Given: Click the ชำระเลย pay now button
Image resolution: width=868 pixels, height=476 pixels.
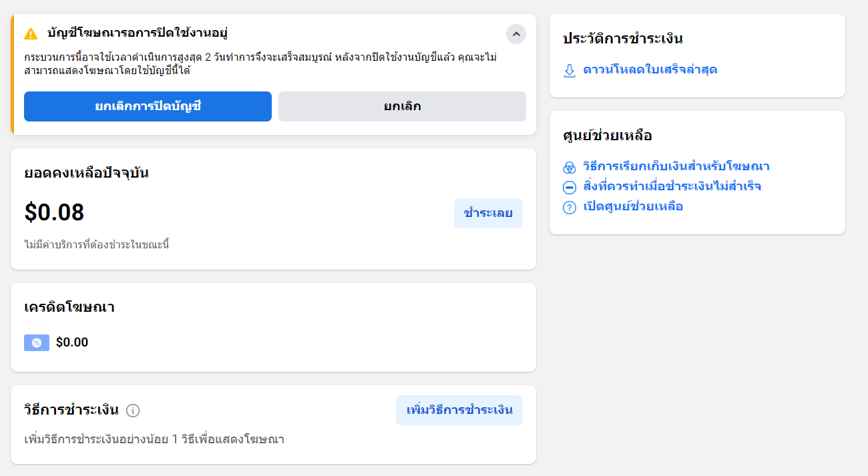Looking at the screenshot, I should point(488,213).
